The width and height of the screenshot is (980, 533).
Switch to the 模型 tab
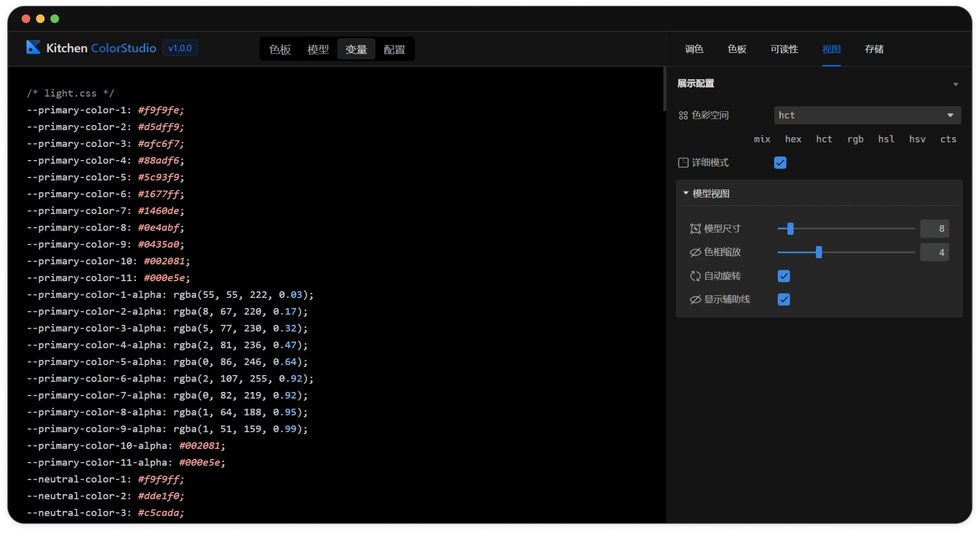tap(318, 49)
